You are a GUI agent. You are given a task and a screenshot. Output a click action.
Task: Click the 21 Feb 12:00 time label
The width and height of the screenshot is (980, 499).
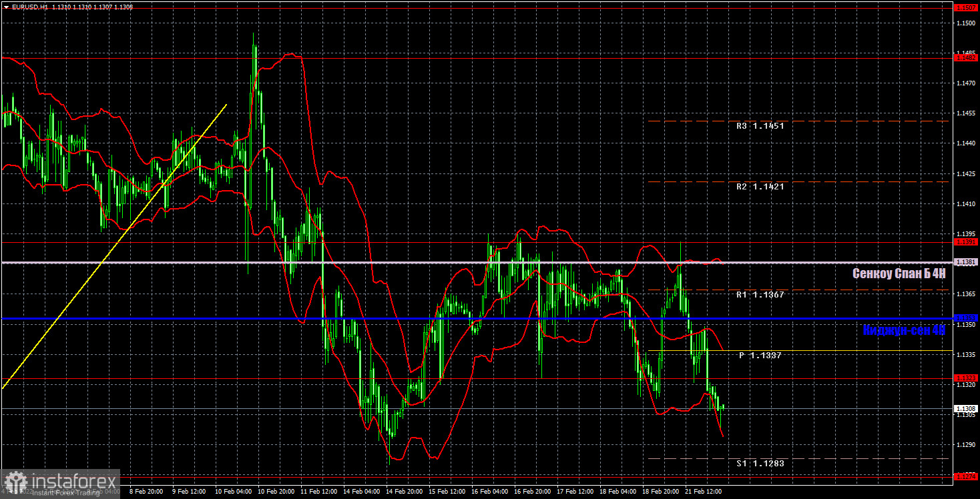pos(703,492)
